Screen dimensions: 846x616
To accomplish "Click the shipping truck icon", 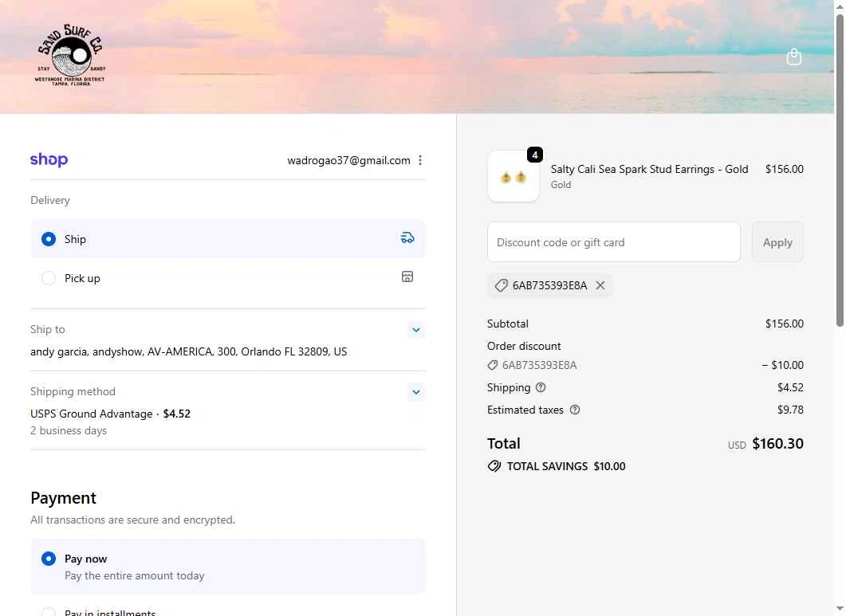I will (x=407, y=237).
